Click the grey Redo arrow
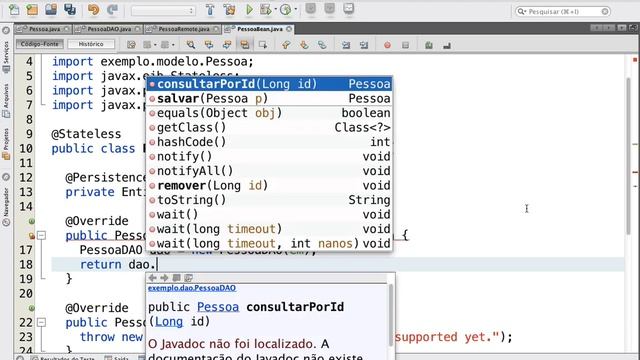 tap(112, 9)
